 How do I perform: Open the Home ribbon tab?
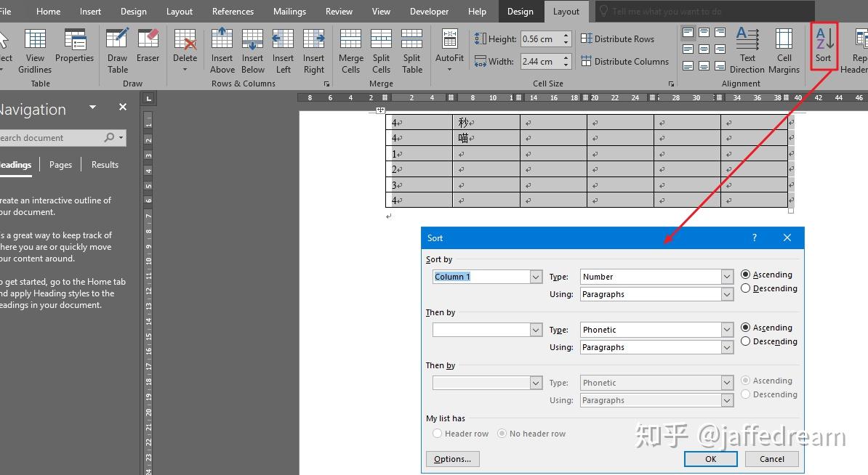point(48,11)
